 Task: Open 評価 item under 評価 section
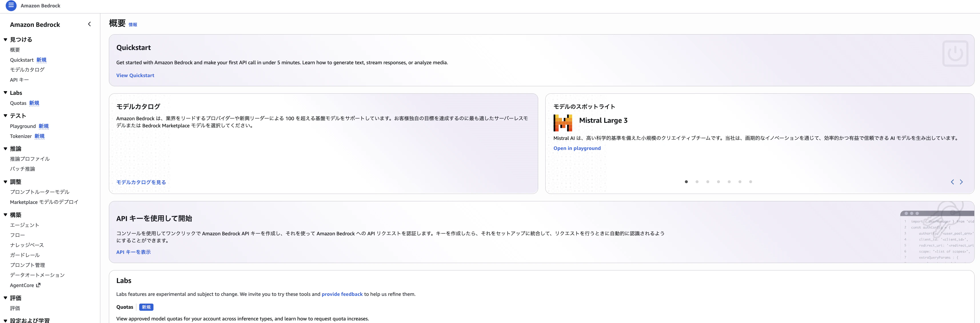click(15, 308)
